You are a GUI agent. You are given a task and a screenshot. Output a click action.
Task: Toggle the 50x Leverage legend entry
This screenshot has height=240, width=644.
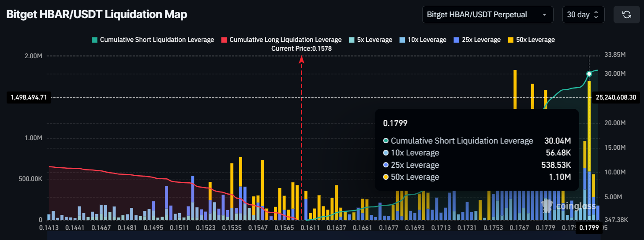[532, 40]
